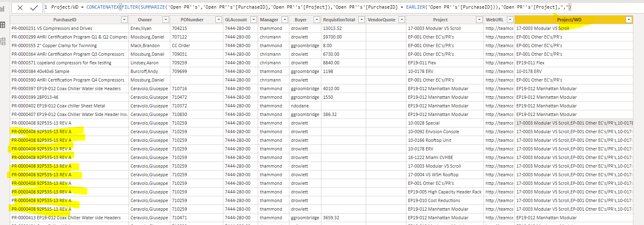Select cell PR-0000399 28P013-46
Screen dimensions: 644x225
(x=69, y=97)
